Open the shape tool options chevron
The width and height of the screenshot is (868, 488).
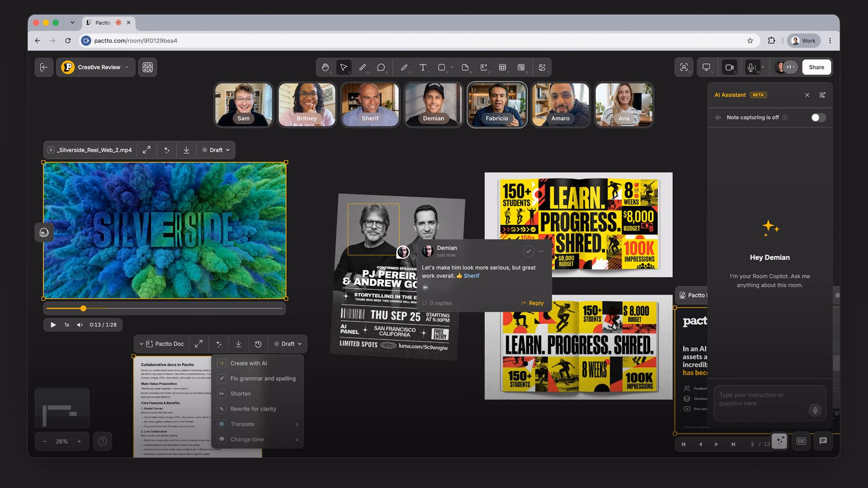452,67
